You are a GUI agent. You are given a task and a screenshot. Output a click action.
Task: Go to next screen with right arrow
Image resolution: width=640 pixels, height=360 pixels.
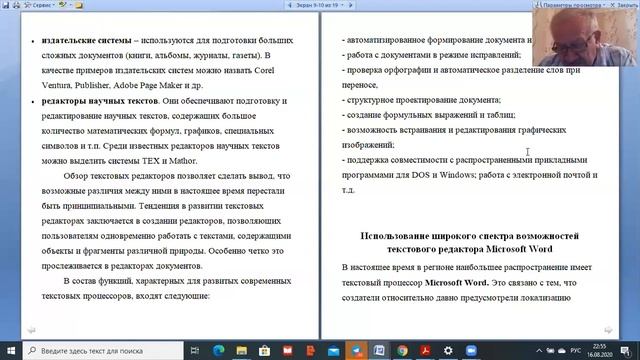point(351,5)
